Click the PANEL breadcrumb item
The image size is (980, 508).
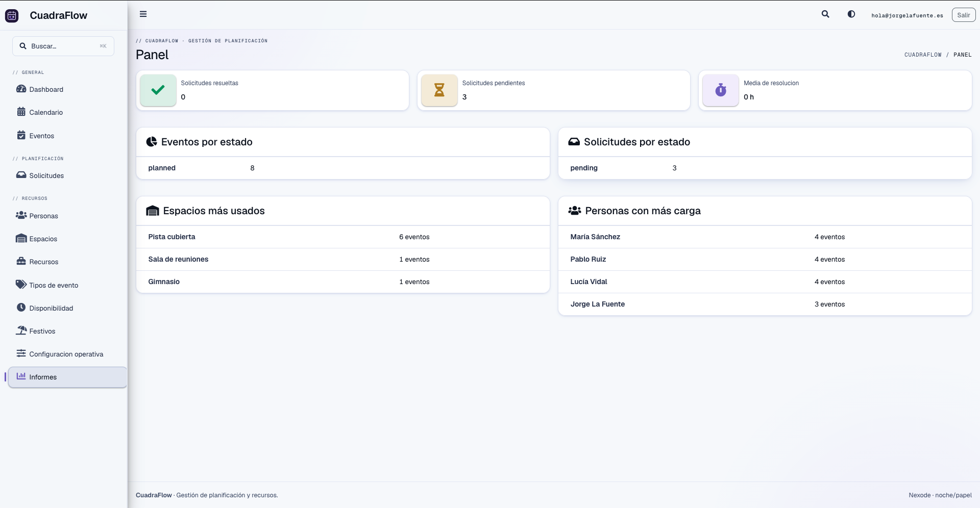pyautogui.click(x=963, y=55)
